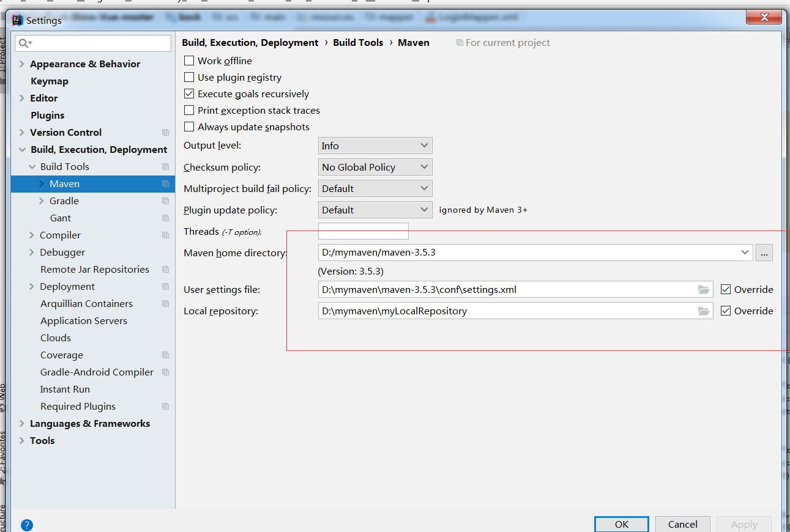Click the settings search field

pyautogui.click(x=94, y=43)
